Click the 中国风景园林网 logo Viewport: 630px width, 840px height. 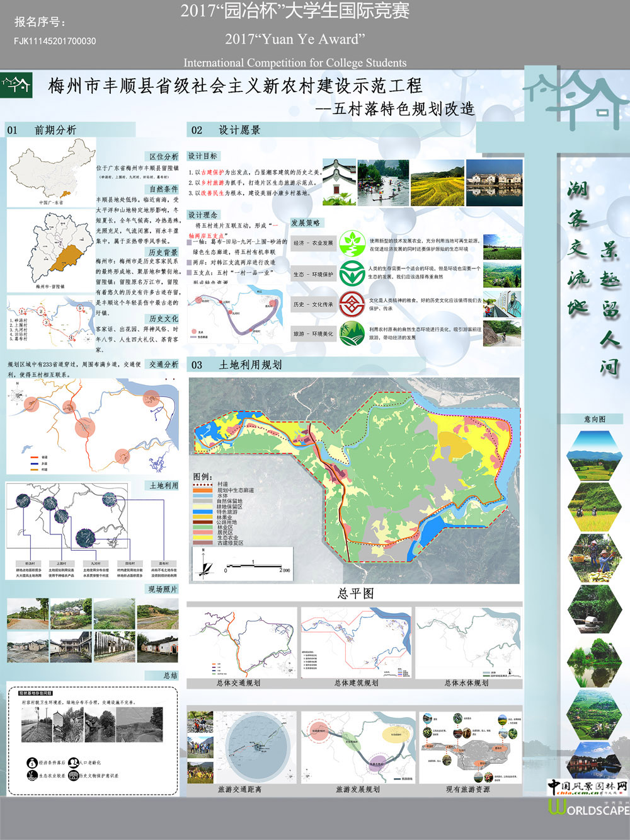point(587,786)
